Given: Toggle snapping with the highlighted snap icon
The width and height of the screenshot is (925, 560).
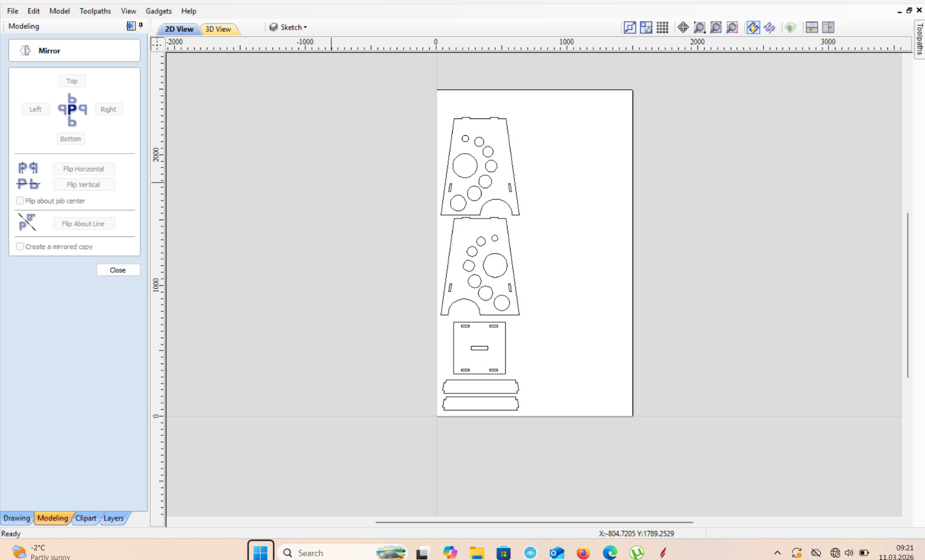Looking at the screenshot, I should [753, 27].
